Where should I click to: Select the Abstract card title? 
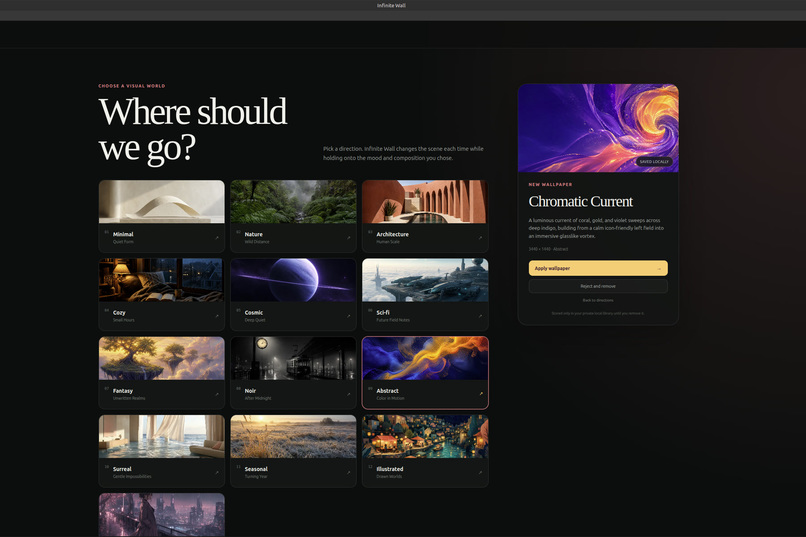click(388, 391)
